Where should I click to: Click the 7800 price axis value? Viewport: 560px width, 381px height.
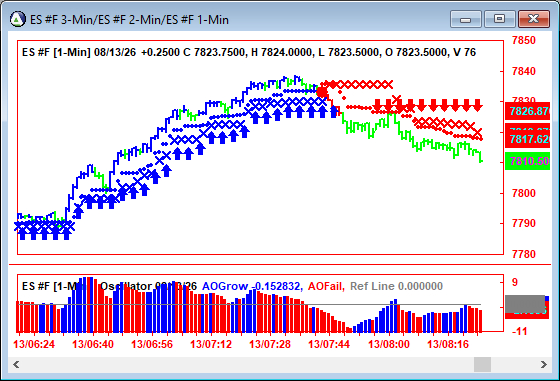point(524,193)
